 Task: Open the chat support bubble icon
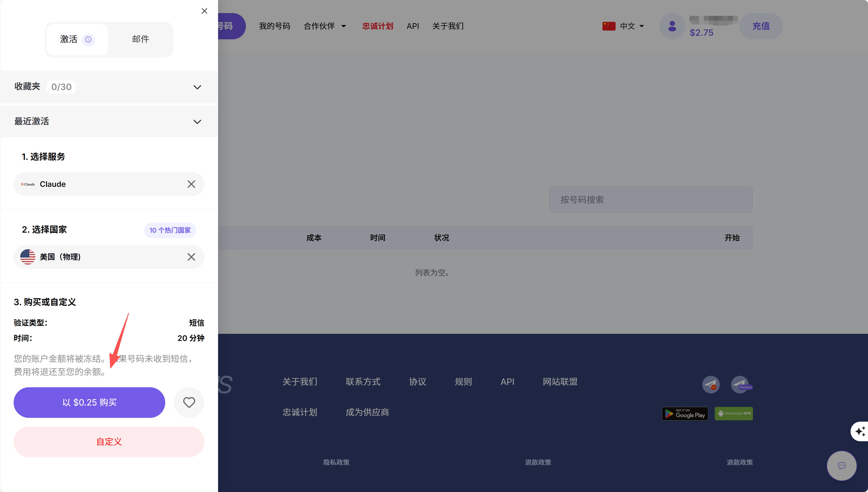click(x=841, y=466)
